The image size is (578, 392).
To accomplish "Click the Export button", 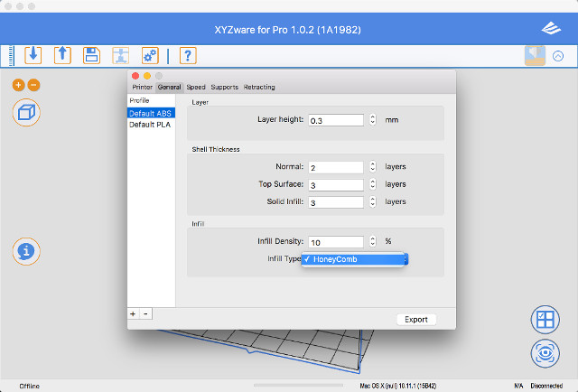I will pyautogui.click(x=416, y=320).
